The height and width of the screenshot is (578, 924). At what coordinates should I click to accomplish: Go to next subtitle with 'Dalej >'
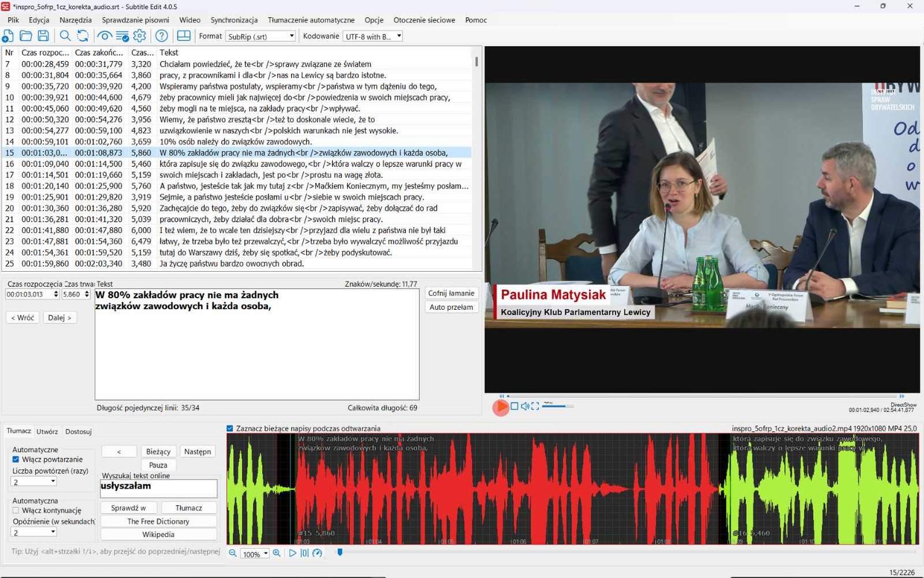(x=59, y=317)
